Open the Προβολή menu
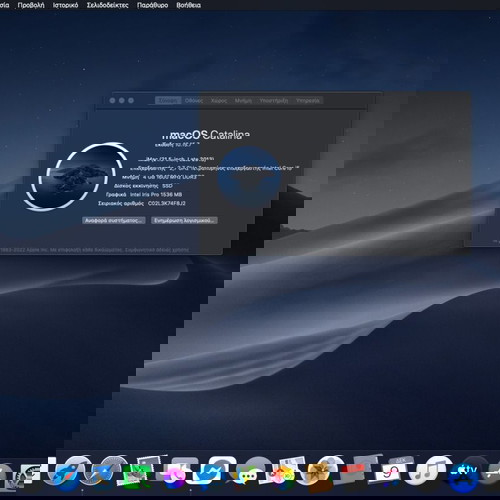500x500 pixels. click(31, 5)
